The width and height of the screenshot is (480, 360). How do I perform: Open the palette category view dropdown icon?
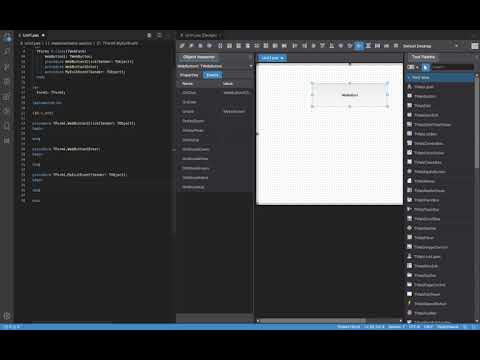coord(413,67)
